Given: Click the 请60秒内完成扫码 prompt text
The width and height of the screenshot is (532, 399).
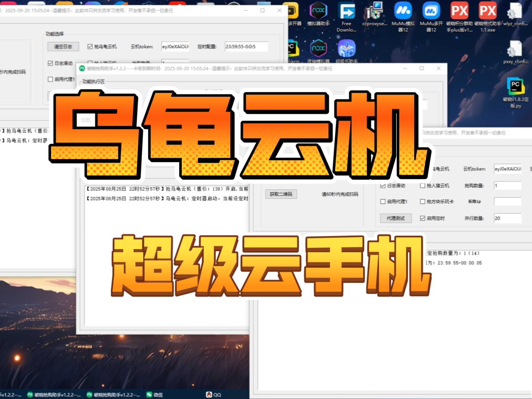Looking at the screenshot, I should click(340, 194).
